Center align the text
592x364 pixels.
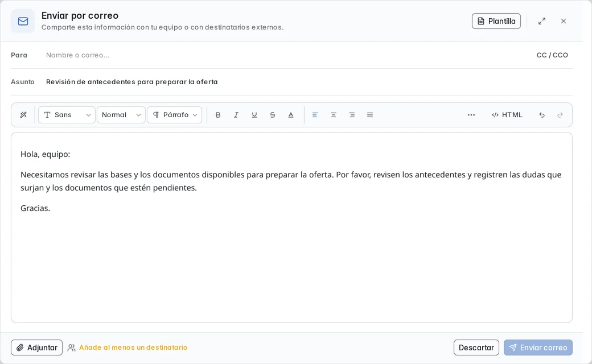[334, 115]
